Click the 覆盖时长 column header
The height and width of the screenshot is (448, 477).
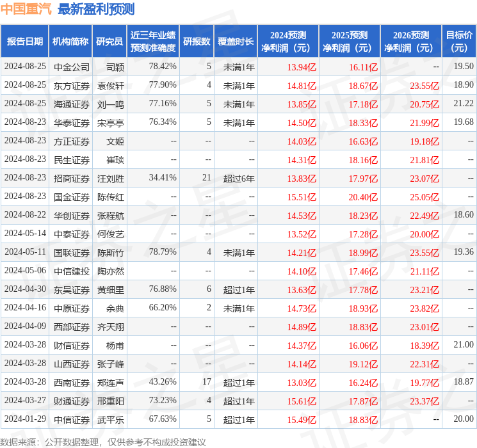[x=236, y=42]
